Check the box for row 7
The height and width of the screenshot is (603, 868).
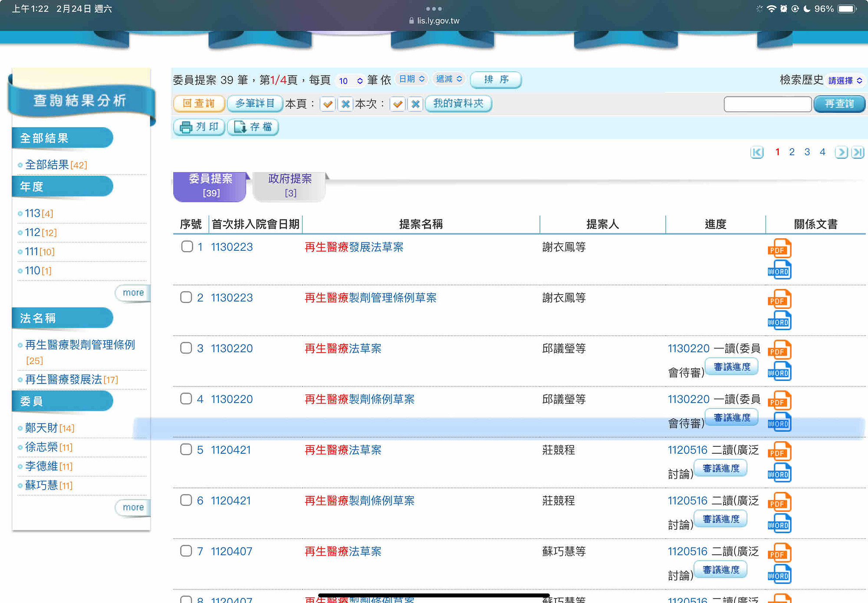pos(186,551)
